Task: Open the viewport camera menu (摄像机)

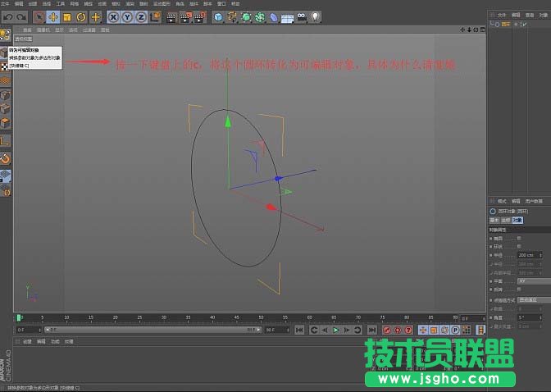Action: click(43, 30)
